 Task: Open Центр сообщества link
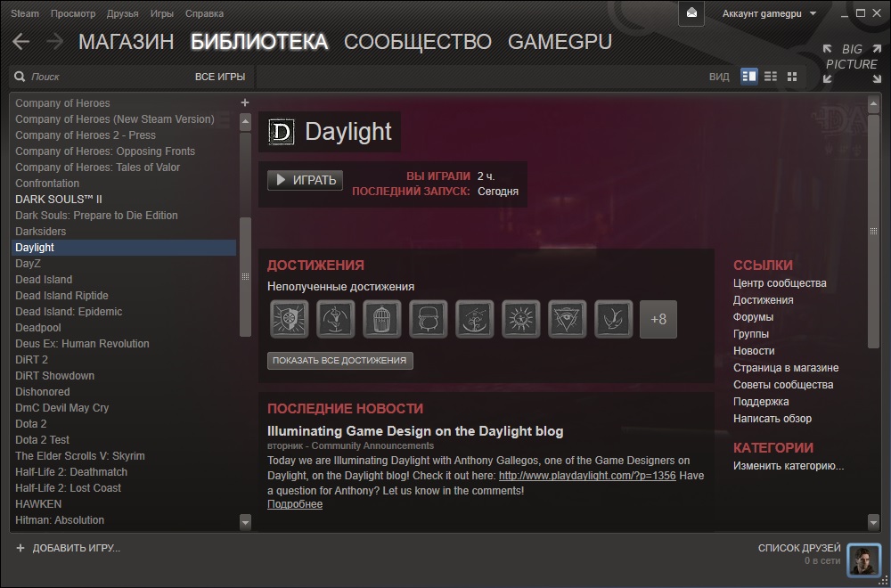point(780,283)
